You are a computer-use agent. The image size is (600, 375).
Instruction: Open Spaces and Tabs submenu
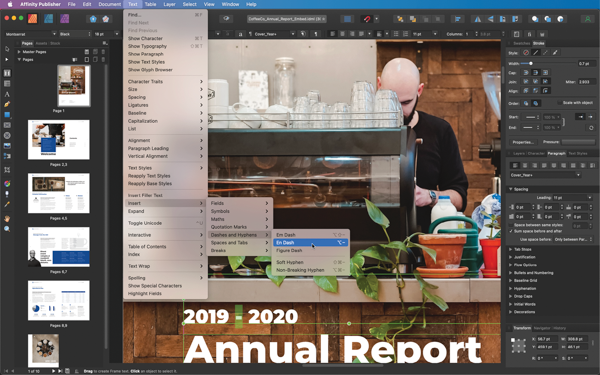[240, 243]
